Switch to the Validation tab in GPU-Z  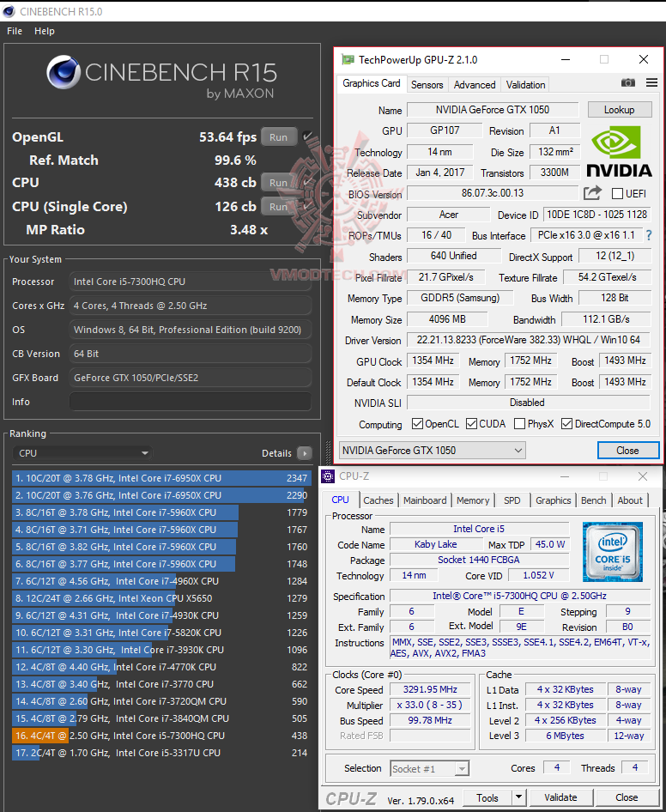(x=525, y=84)
